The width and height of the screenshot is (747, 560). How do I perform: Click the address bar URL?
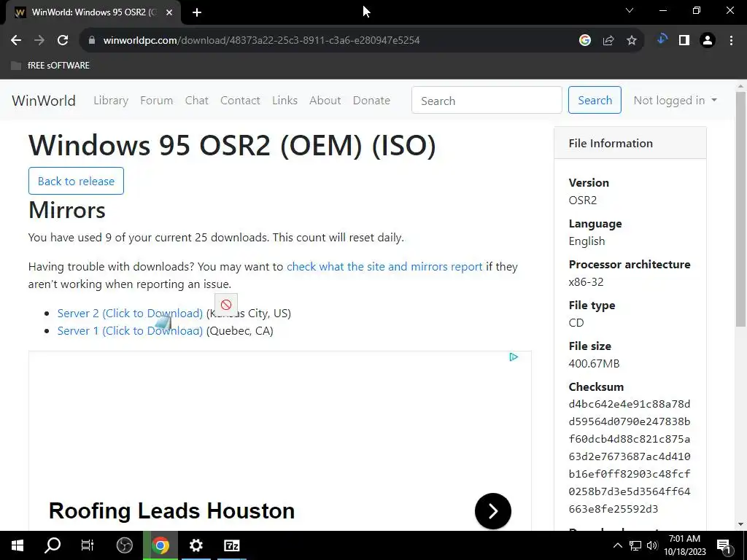(262, 41)
